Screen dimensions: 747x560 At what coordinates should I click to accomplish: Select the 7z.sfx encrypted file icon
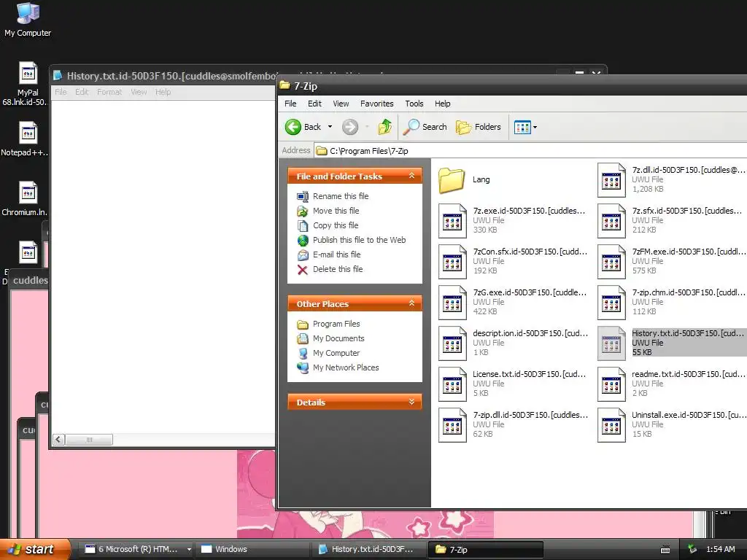611,221
